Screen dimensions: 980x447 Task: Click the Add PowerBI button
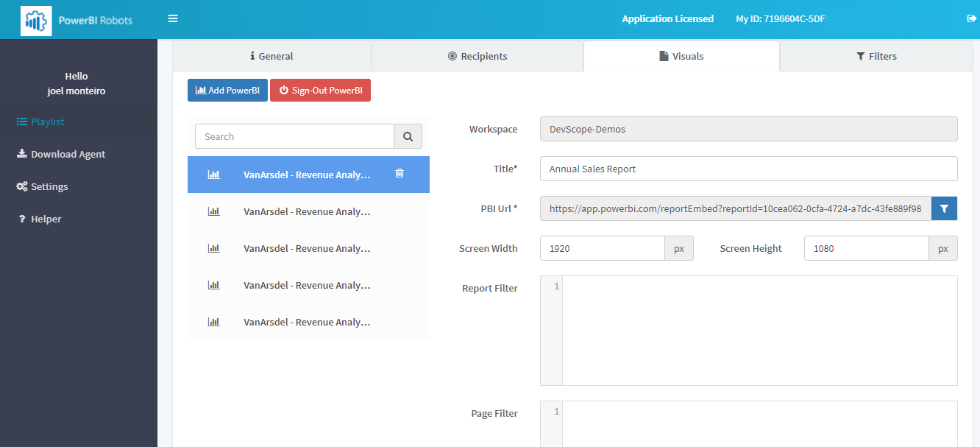pos(227,90)
